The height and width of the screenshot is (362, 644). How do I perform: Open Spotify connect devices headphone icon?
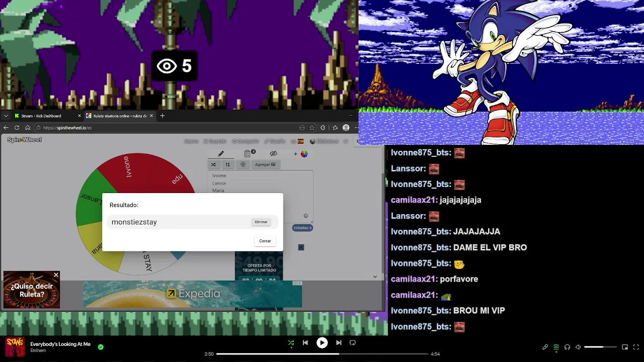pyautogui.click(x=567, y=347)
